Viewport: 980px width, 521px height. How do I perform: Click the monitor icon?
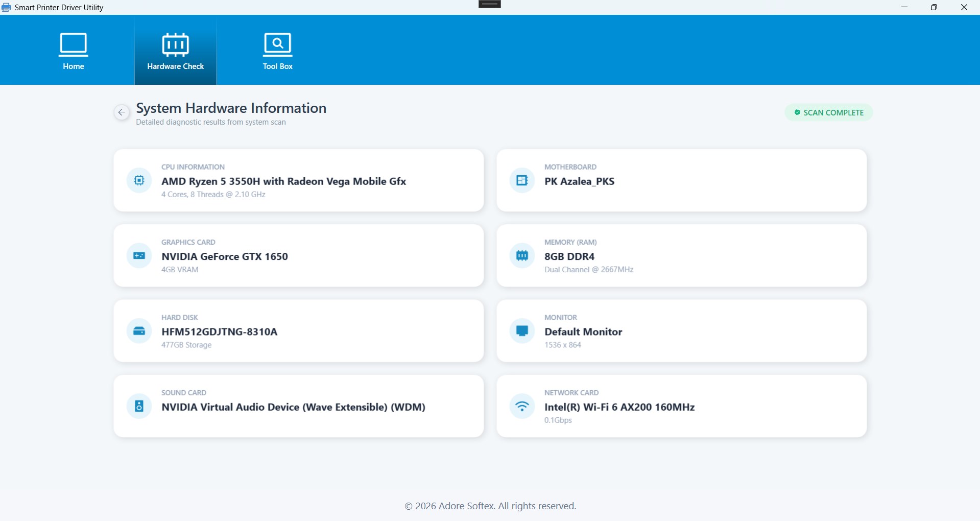[522, 331]
